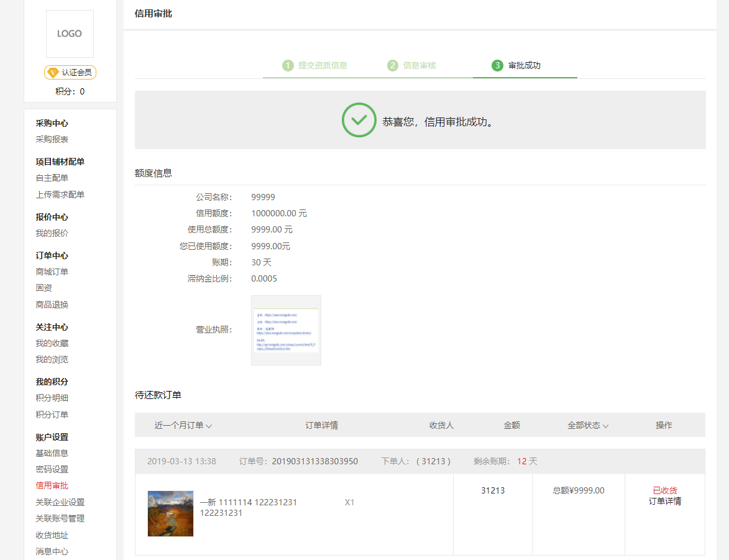
Task: Click the green success checkmark icon
Action: [x=359, y=120]
